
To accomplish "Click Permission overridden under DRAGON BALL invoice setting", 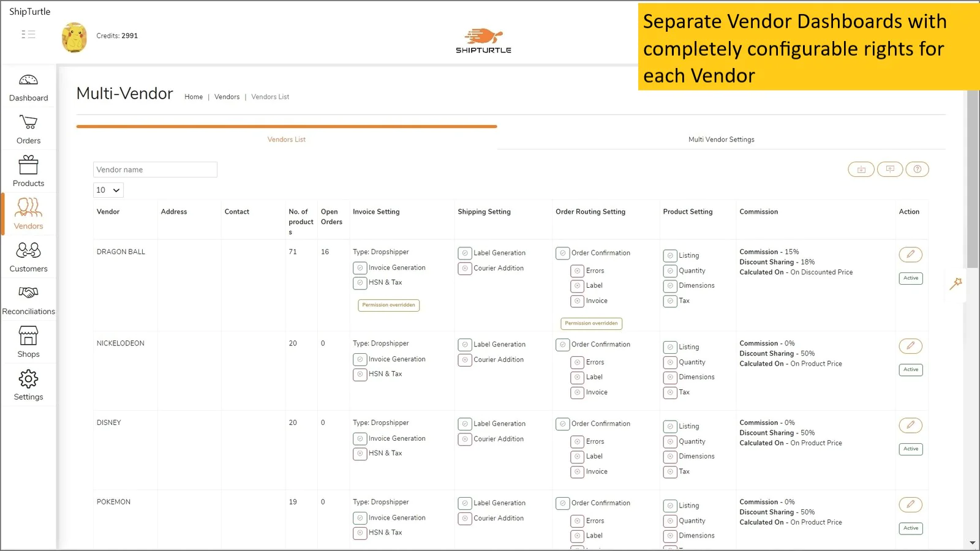I will click(x=388, y=305).
